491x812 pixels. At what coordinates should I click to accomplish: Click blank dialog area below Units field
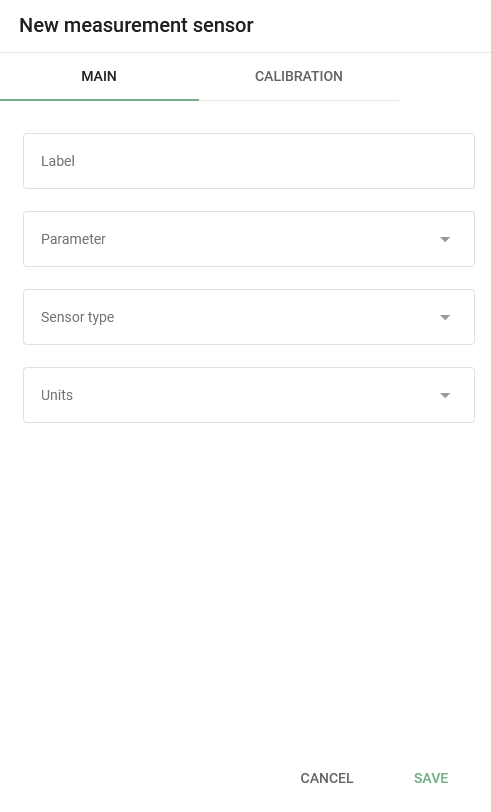(x=249, y=585)
